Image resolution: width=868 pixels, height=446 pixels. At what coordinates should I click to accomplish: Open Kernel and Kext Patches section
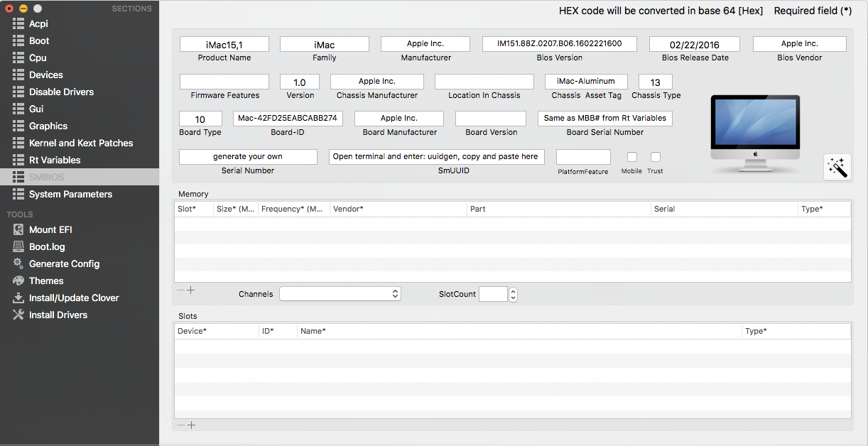click(80, 143)
